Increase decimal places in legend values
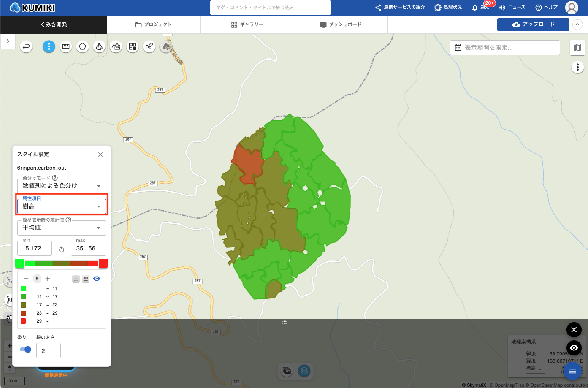Image resolution: width=588 pixels, height=388 pixels. click(86, 279)
